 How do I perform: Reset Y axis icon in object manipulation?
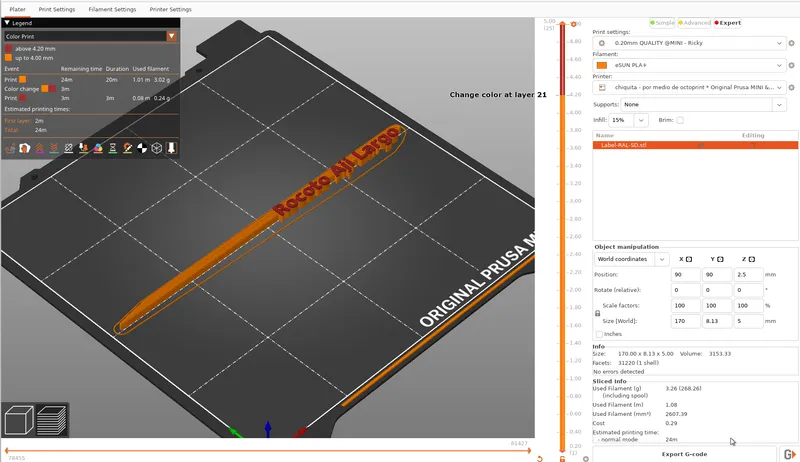coord(720,259)
